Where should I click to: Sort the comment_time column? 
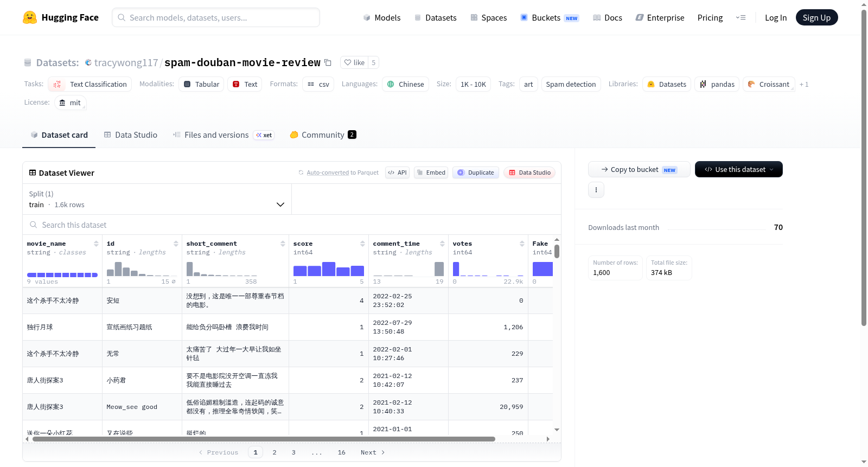[x=442, y=244]
